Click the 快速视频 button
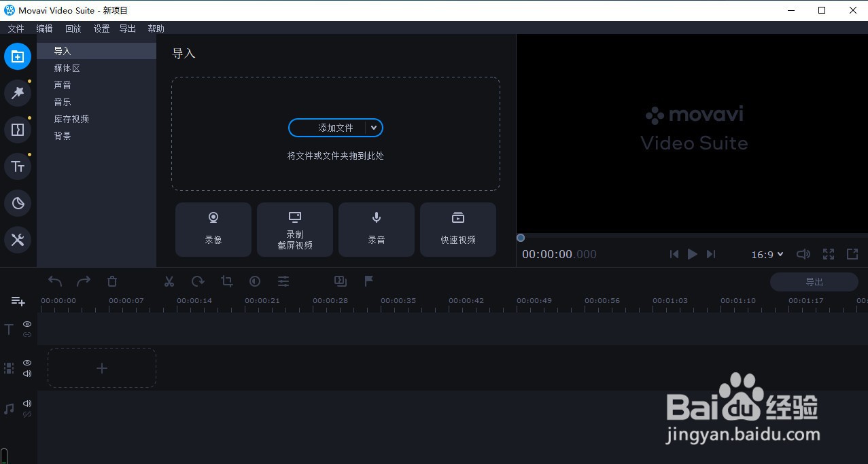Image resolution: width=868 pixels, height=464 pixels. (458, 230)
